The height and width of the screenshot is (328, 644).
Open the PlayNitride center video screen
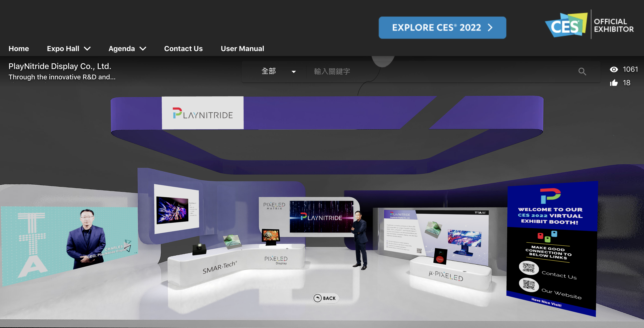tap(322, 216)
